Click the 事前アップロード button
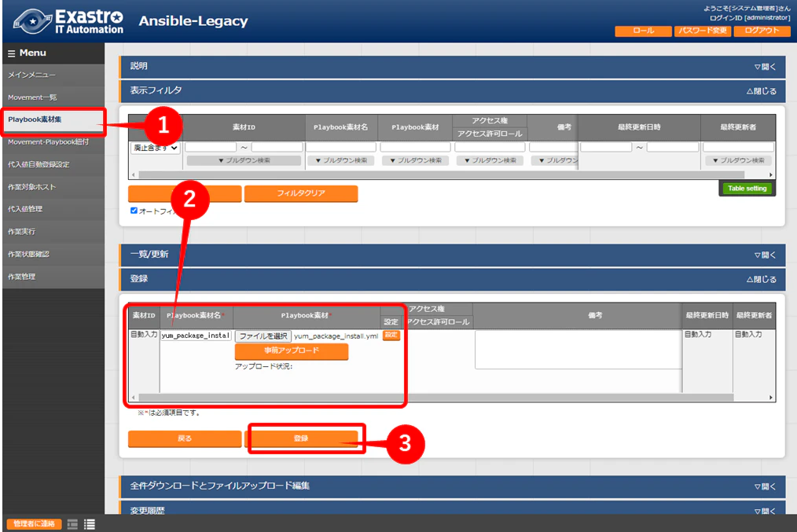 tap(292, 351)
